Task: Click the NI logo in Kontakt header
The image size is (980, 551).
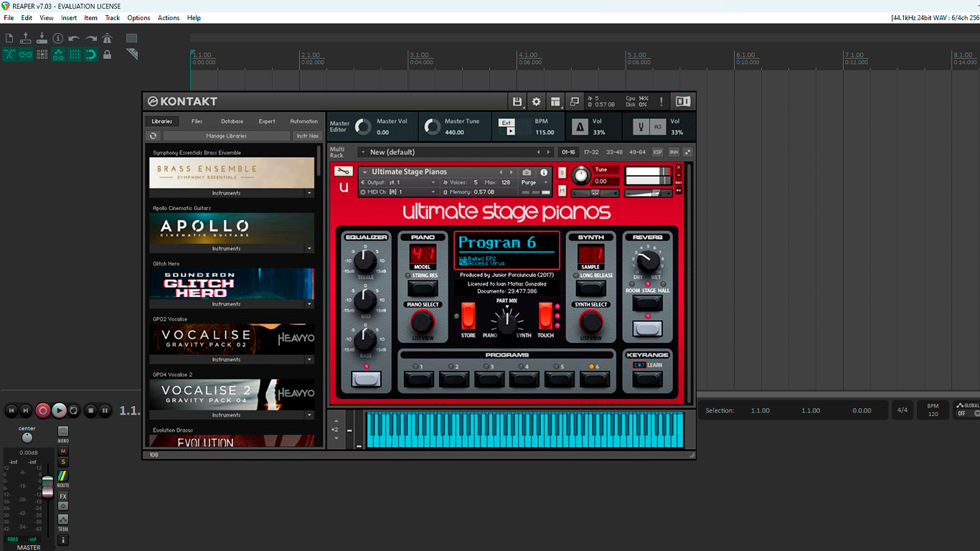Action: [683, 102]
